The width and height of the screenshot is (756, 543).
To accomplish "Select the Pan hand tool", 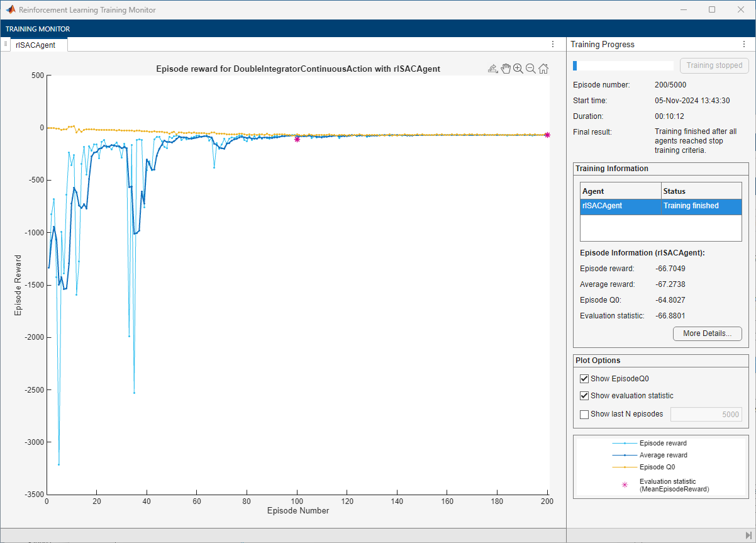I will [x=506, y=69].
